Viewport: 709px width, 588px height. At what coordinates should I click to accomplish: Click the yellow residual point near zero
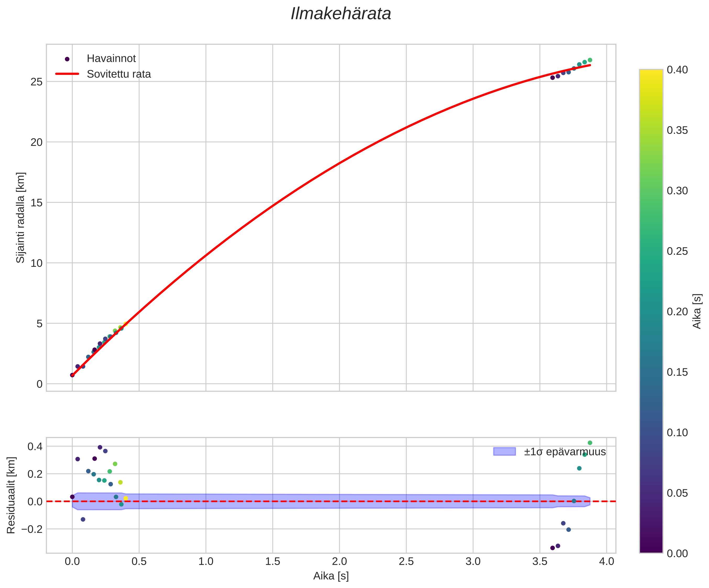tap(126, 498)
